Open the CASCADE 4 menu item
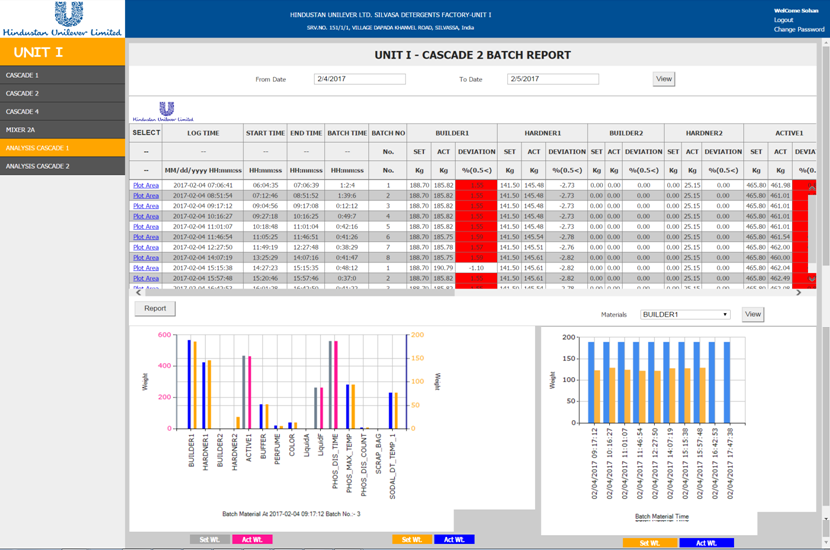This screenshot has height=550, width=830. click(62, 112)
